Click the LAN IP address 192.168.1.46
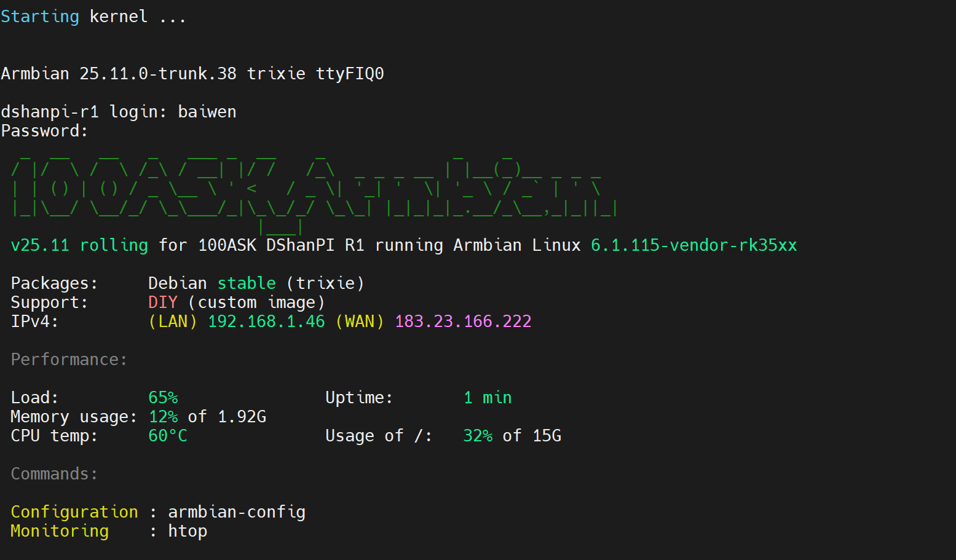The image size is (956, 560). click(266, 321)
